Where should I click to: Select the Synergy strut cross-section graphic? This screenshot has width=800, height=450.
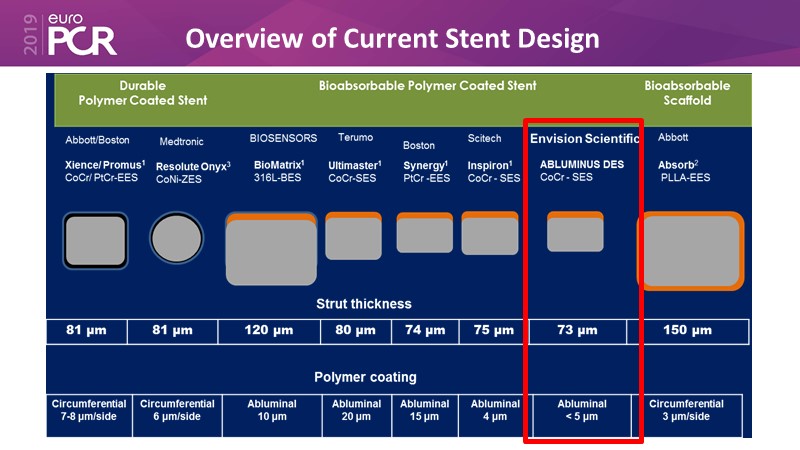coord(425,233)
